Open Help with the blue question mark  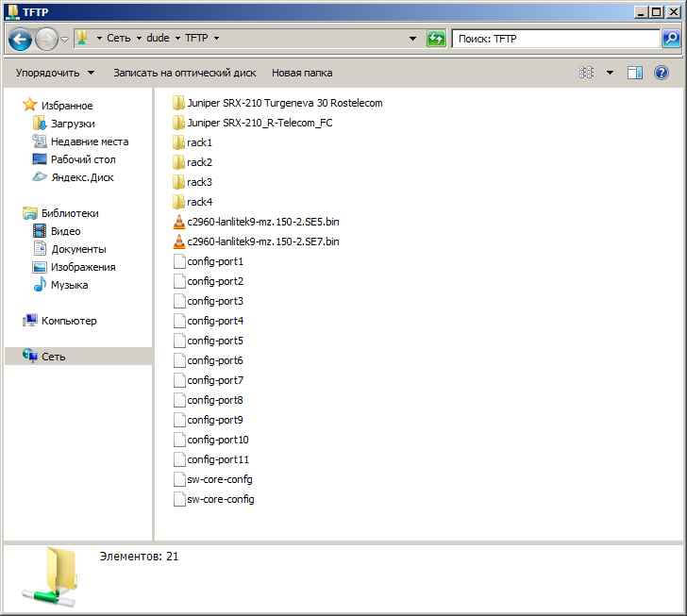662,73
